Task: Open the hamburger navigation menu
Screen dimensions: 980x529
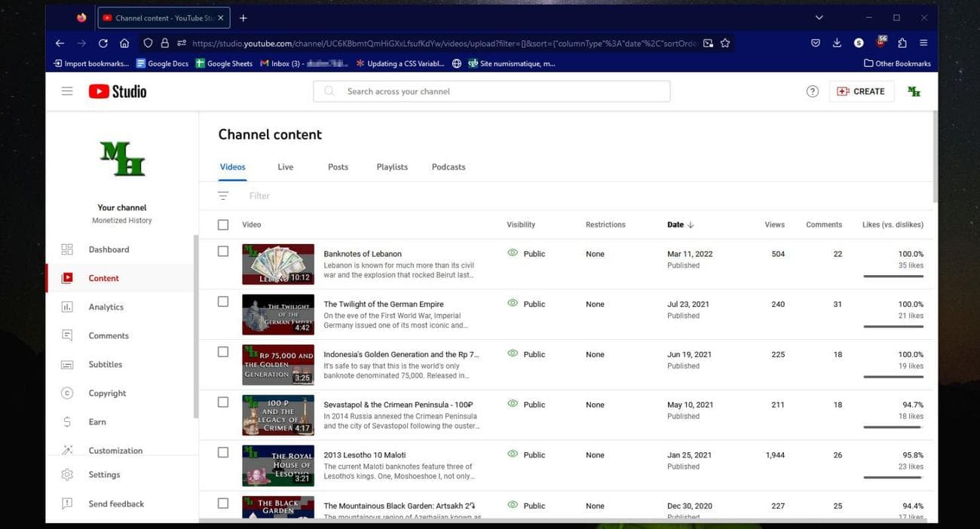Action: click(x=67, y=91)
